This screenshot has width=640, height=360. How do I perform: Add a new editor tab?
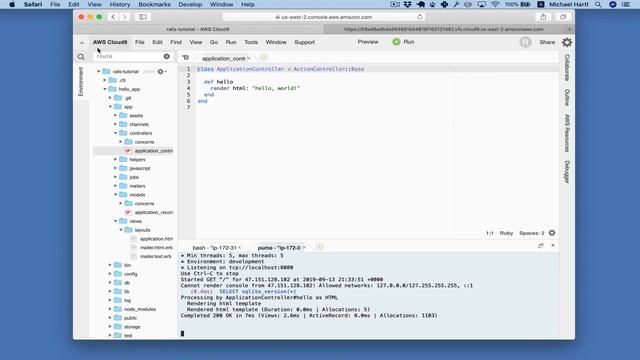264,58
